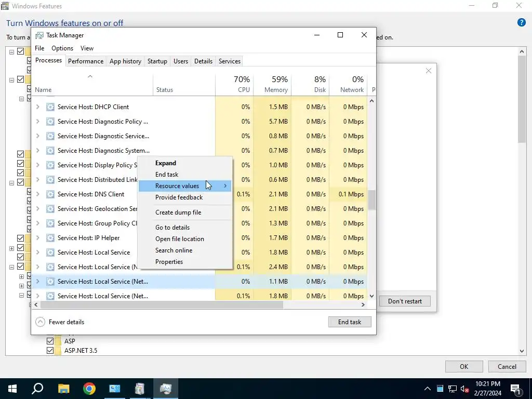Toggle the ASP.NET 3.5 checkbox
Image resolution: width=532 pixels, height=399 pixels.
pyautogui.click(x=50, y=351)
